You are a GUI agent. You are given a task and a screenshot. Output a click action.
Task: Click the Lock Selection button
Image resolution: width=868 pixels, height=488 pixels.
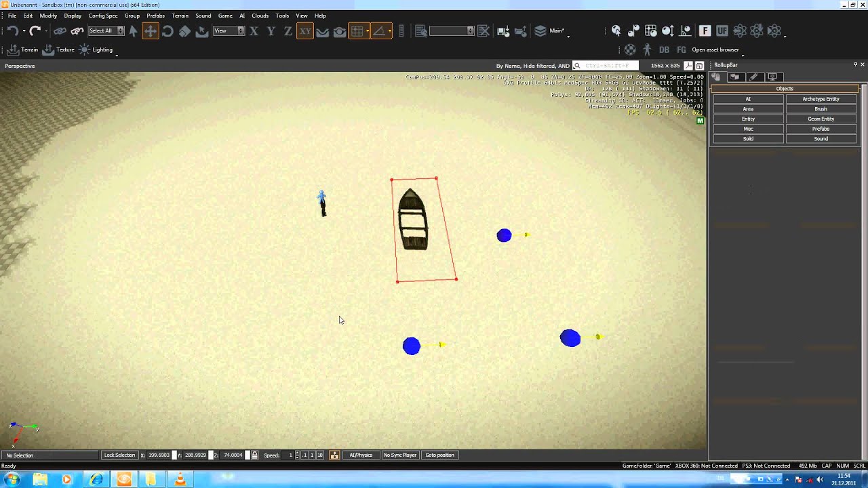pos(119,455)
